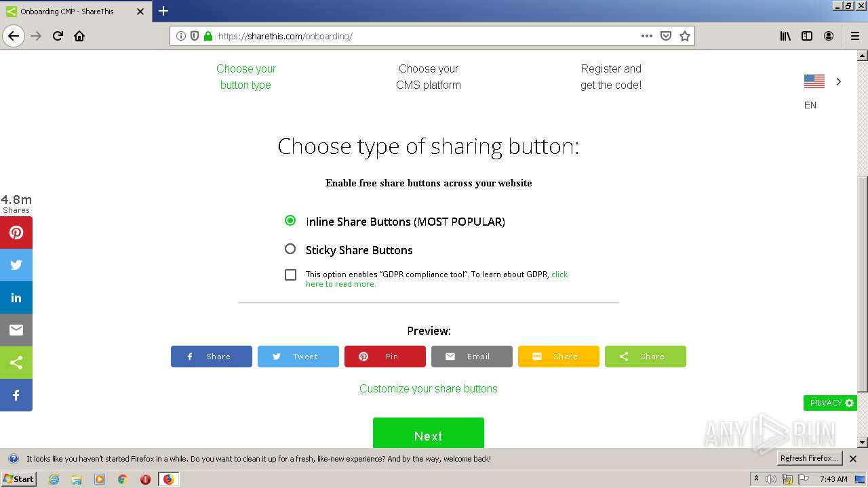This screenshot has width=868, height=488.
Task: Select Sticky Share Buttons radio option
Action: pyautogui.click(x=290, y=249)
